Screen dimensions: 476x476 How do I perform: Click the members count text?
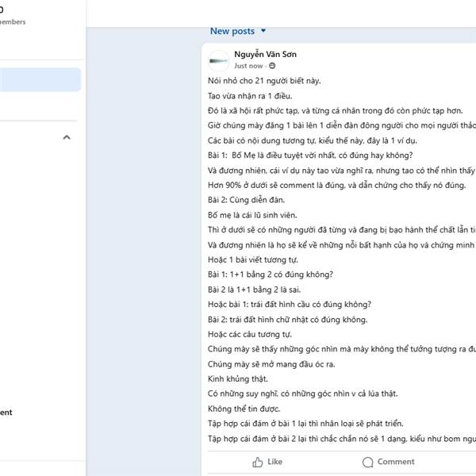13,22
